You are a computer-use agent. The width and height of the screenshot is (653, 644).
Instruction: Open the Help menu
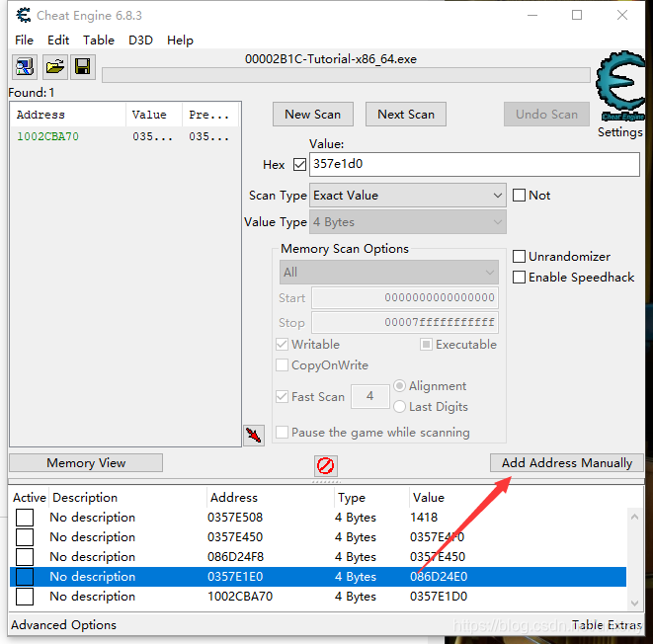pyautogui.click(x=180, y=40)
